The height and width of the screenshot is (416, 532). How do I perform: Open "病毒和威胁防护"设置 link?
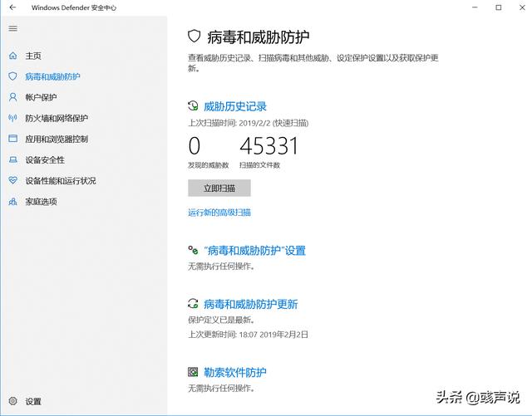click(254, 251)
